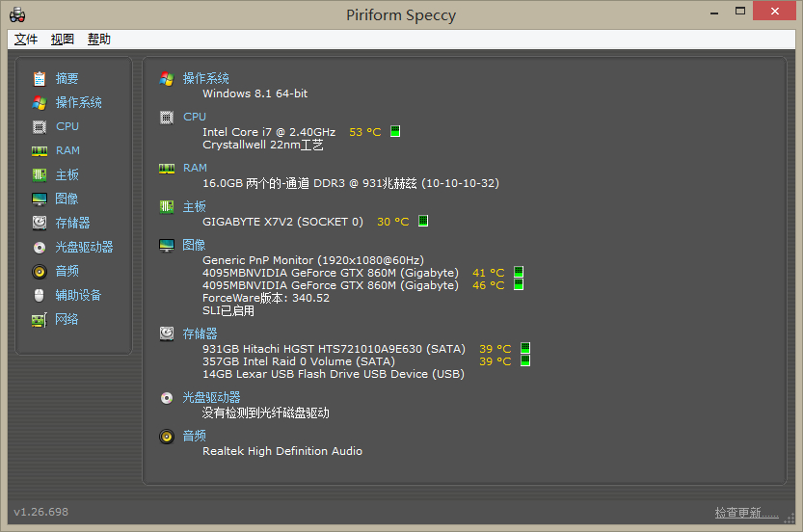Click the 操作系统 Windows flag icon in sidebar
803x532 pixels.
40,103
